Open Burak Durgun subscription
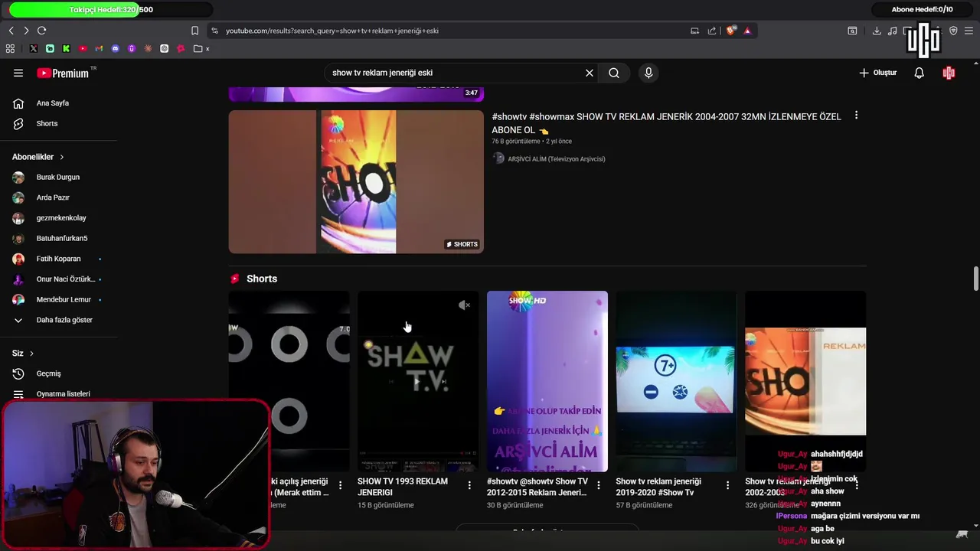The height and width of the screenshot is (551, 980). pos(58,177)
